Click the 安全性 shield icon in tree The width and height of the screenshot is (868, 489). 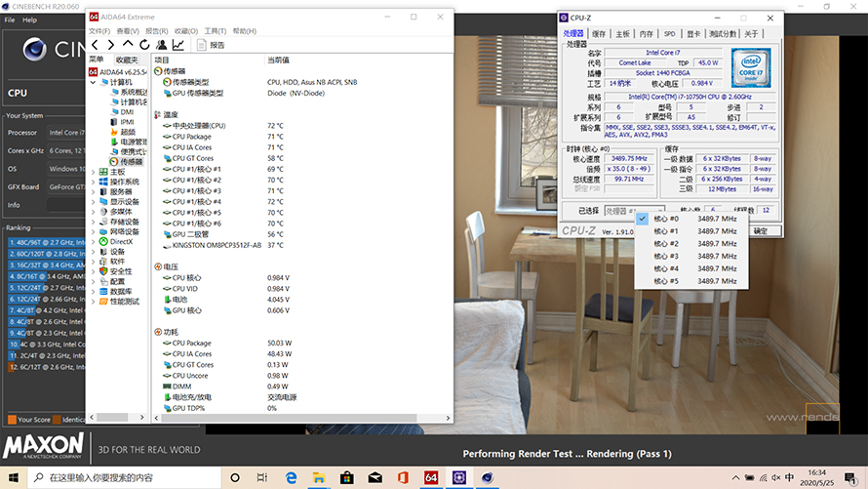click(x=103, y=271)
